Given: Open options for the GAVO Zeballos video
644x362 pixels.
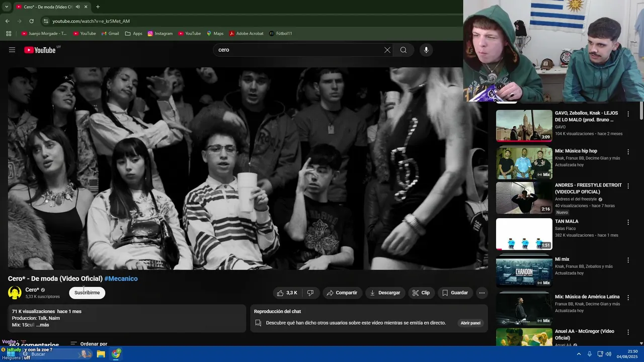Looking at the screenshot, I should (628, 114).
